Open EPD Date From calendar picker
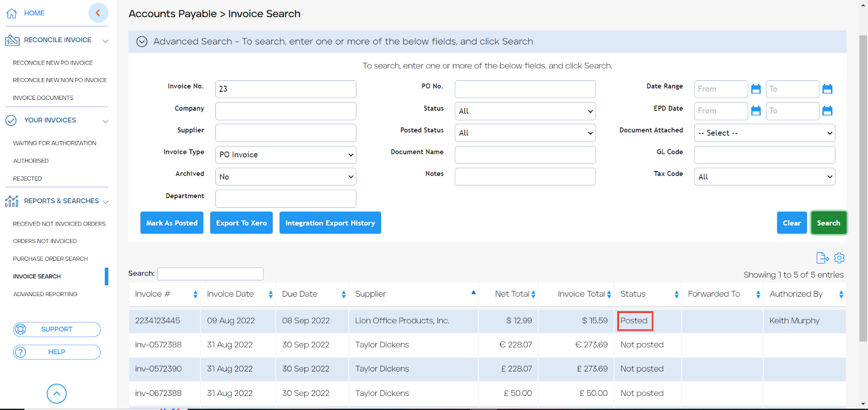The width and height of the screenshot is (868, 410). click(x=756, y=111)
